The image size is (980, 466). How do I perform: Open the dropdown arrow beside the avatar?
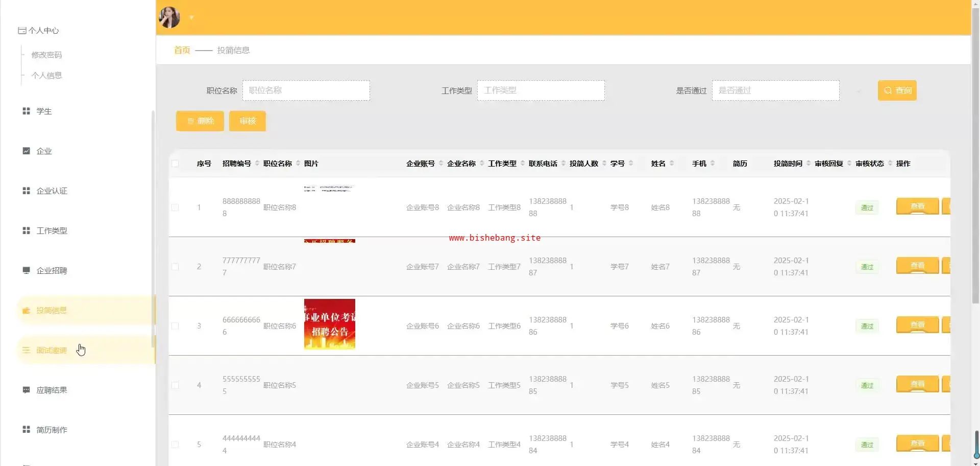pyautogui.click(x=191, y=17)
